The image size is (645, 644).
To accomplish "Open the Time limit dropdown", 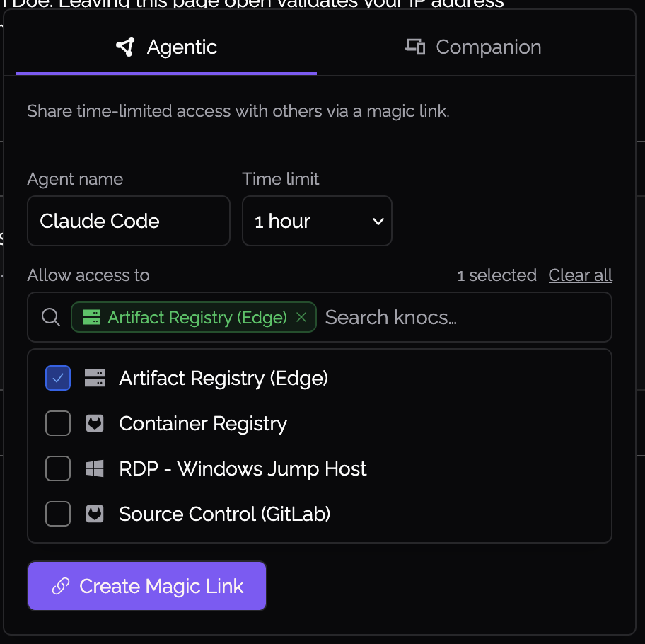I will (x=317, y=221).
